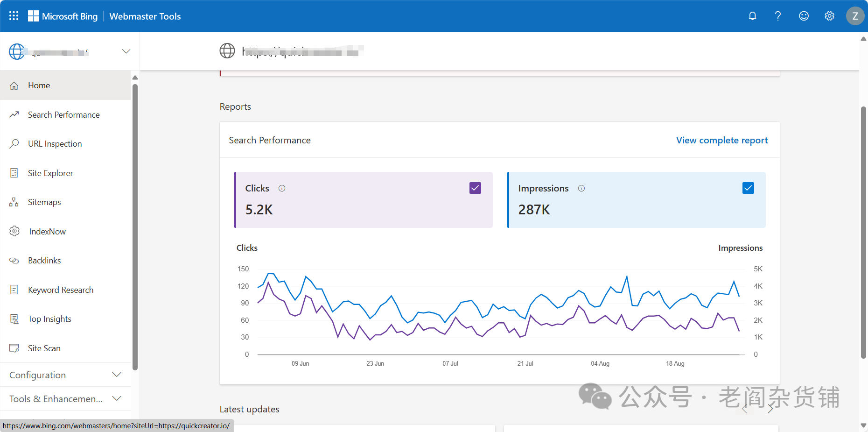Click the 287K impressions value
This screenshot has height=432, width=868.
pyautogui.click(x=534, y=210)
